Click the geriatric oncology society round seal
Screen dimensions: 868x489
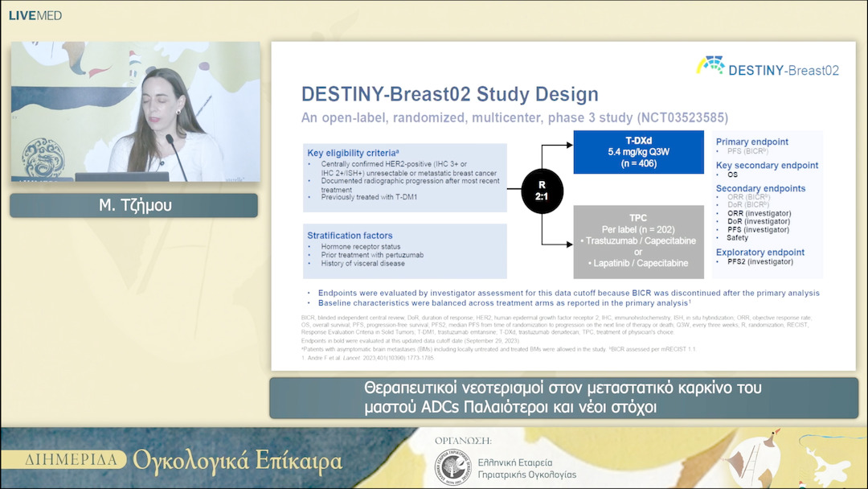451,467
